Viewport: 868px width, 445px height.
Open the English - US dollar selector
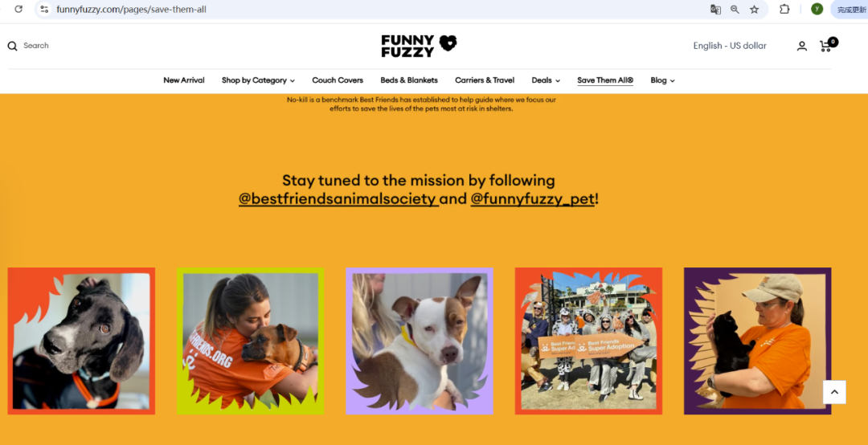pos(730,46)
